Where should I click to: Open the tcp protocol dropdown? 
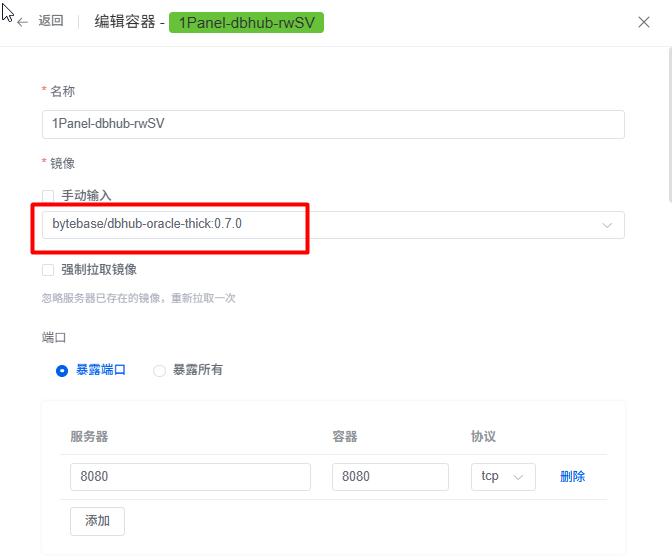[503, 476]
